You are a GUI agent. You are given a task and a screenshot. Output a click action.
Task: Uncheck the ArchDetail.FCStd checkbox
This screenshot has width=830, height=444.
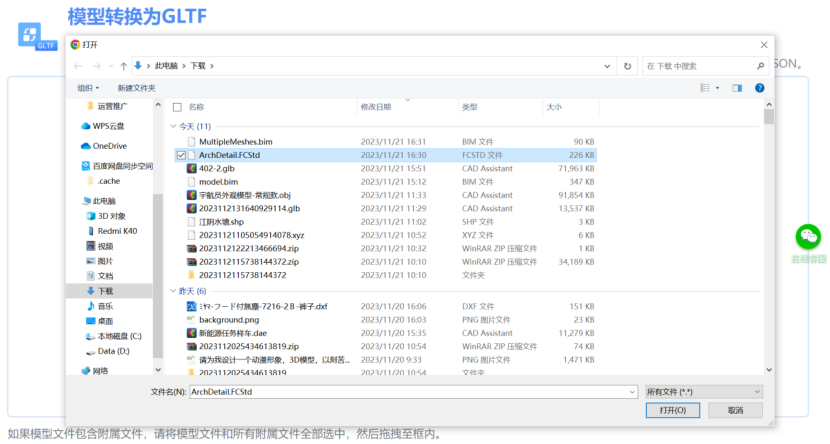181,155
